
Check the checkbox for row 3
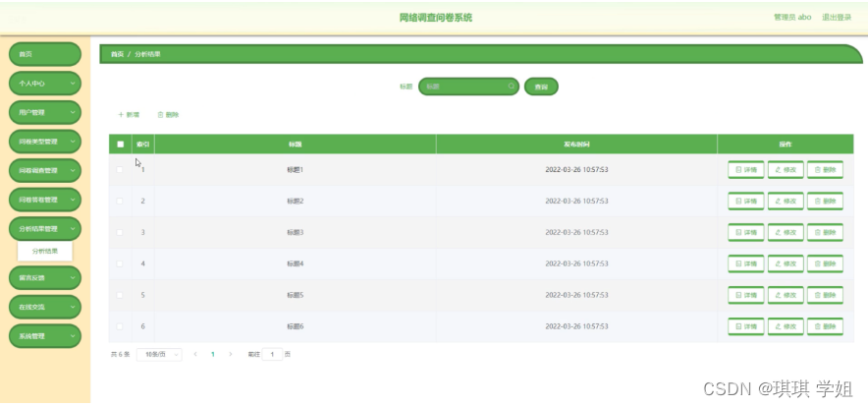pos(120,232)
